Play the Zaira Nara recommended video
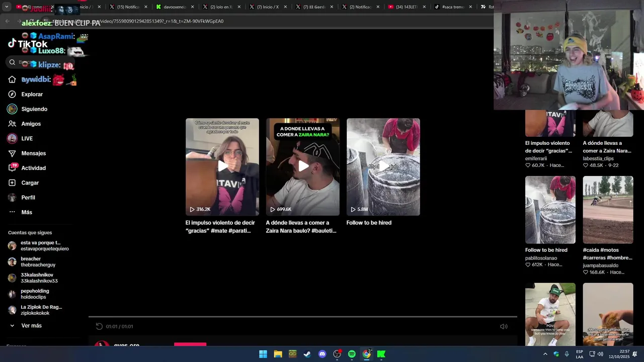644x362 pixels. click(302, 166)
